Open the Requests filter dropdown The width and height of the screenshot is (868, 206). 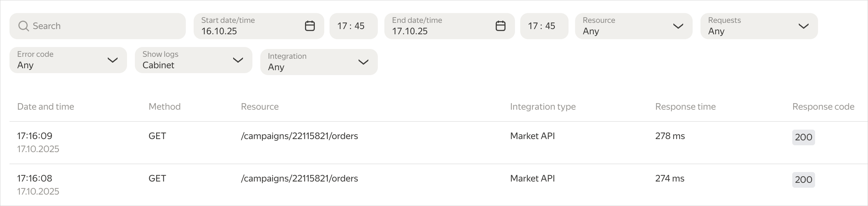coord(759,26)
